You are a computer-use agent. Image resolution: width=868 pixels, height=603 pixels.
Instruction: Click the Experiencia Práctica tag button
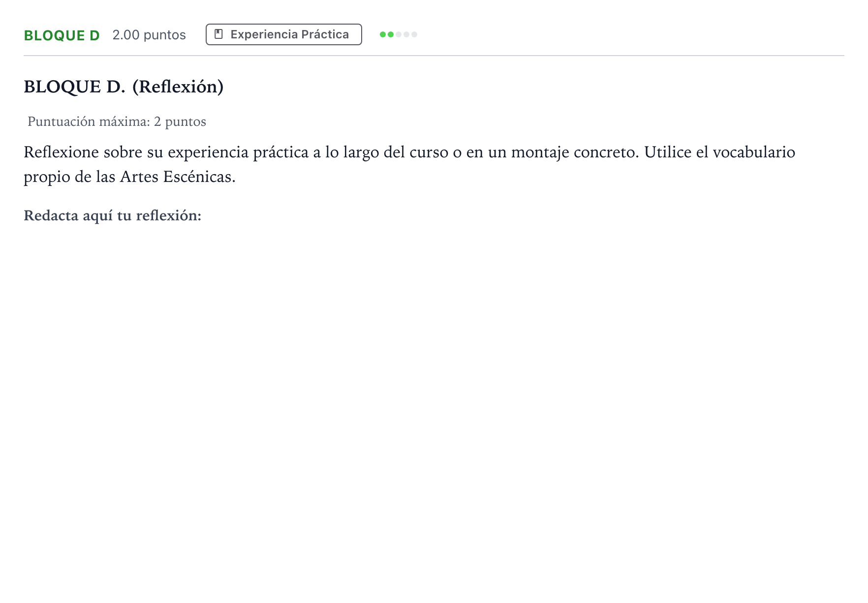[x=284, y=34]
